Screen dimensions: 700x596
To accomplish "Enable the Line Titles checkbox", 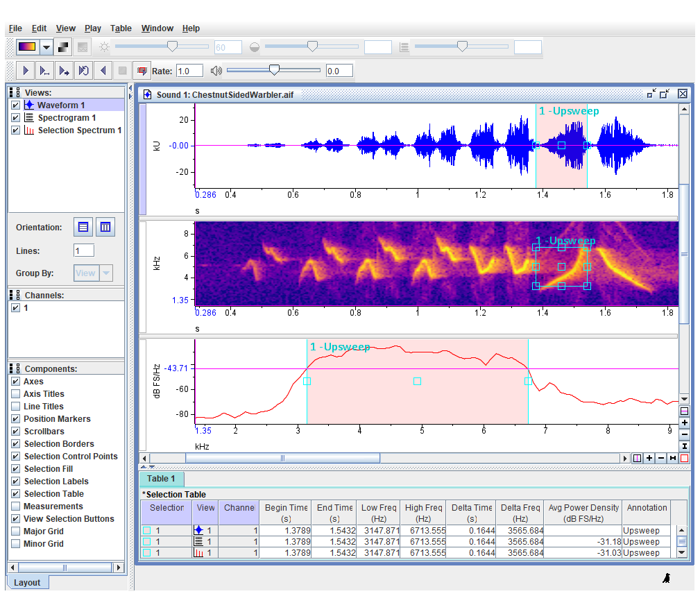I will [x=16, y=407].
